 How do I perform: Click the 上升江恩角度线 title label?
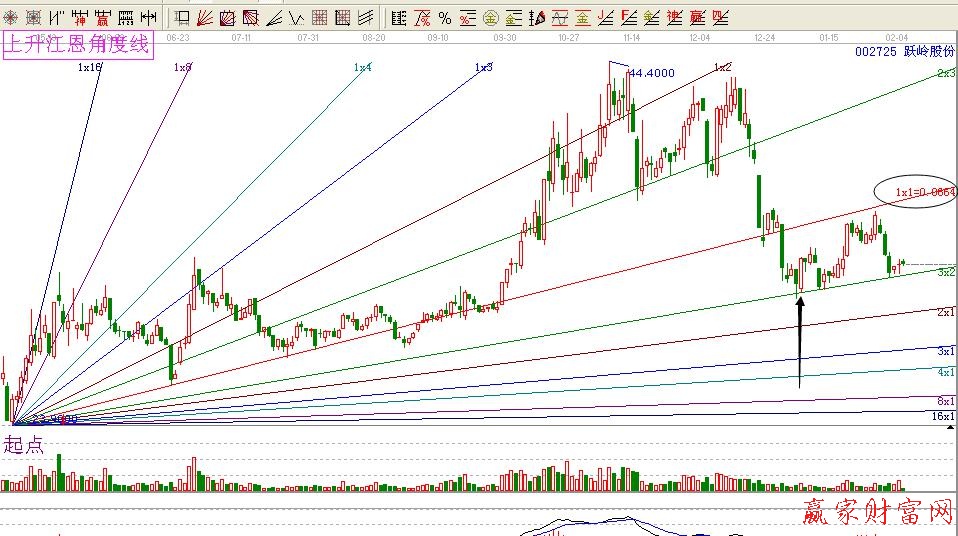(x=79, y=45)
